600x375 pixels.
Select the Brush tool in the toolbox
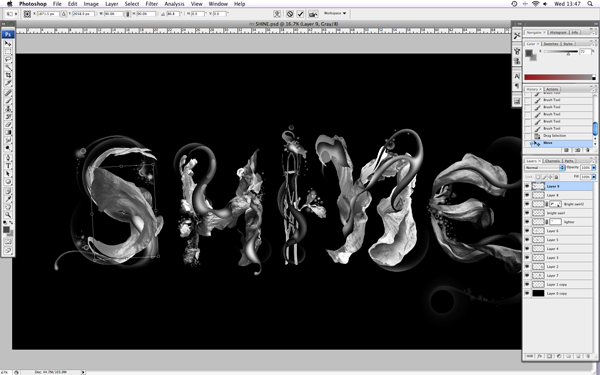[x=8, y=101]
